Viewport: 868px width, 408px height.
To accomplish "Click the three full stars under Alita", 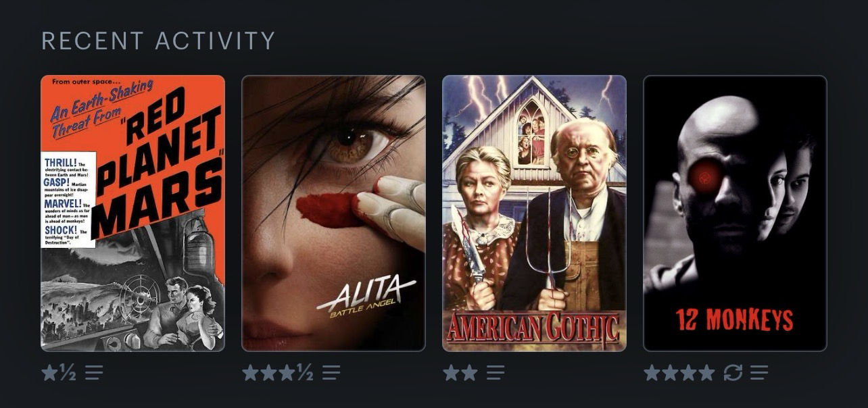I will [x=269, y=373].
